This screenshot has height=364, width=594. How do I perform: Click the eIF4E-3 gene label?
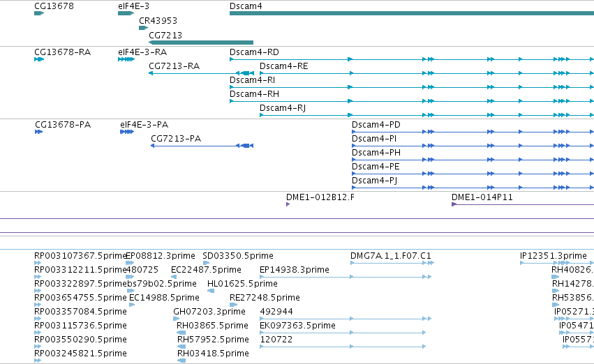click(134, 6)
